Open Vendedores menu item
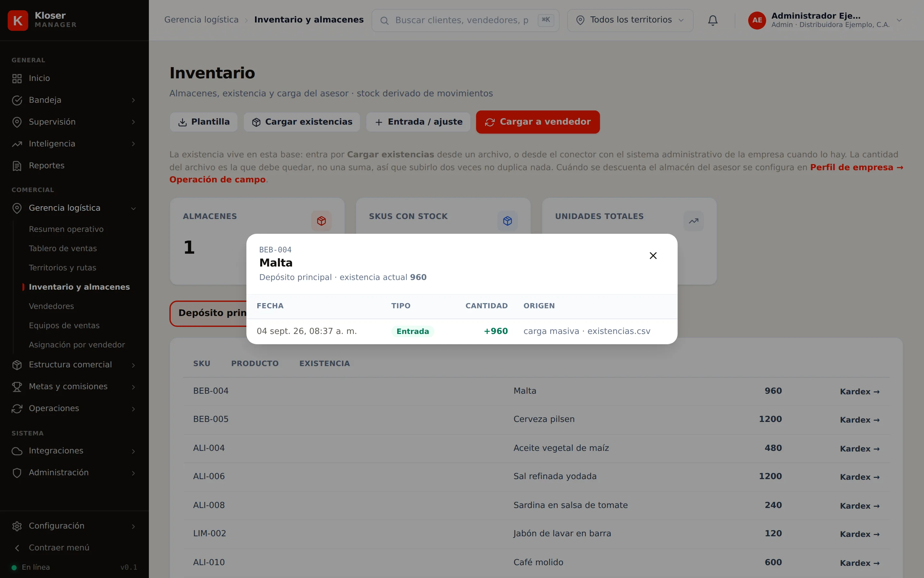 click(51, 306)
